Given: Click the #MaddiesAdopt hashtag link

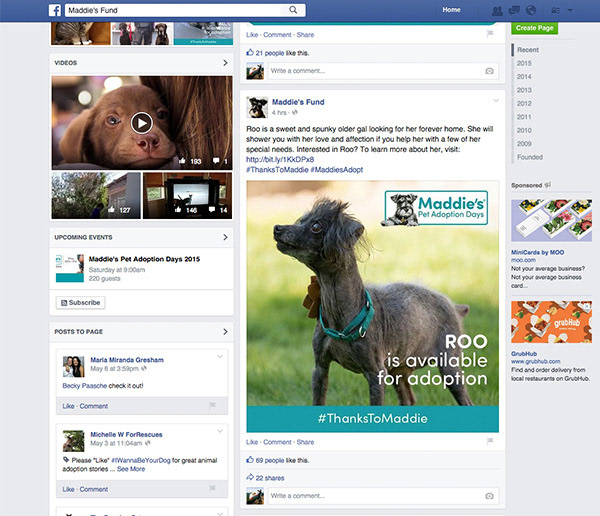Looking at the screenshot, I should 337,170.
